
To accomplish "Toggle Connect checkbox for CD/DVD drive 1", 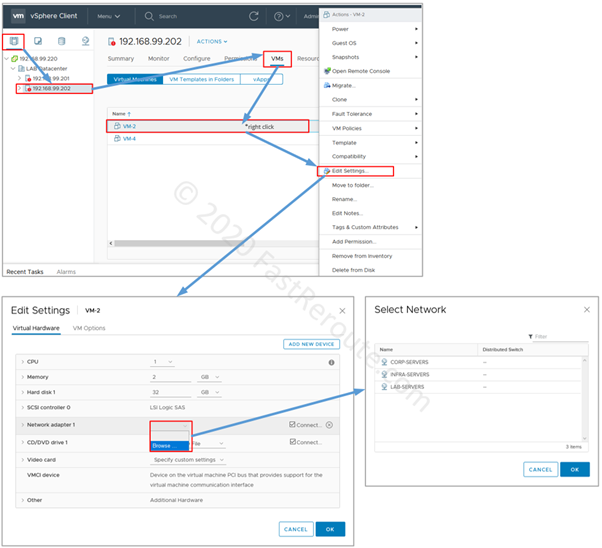I will tap(293, 442).
